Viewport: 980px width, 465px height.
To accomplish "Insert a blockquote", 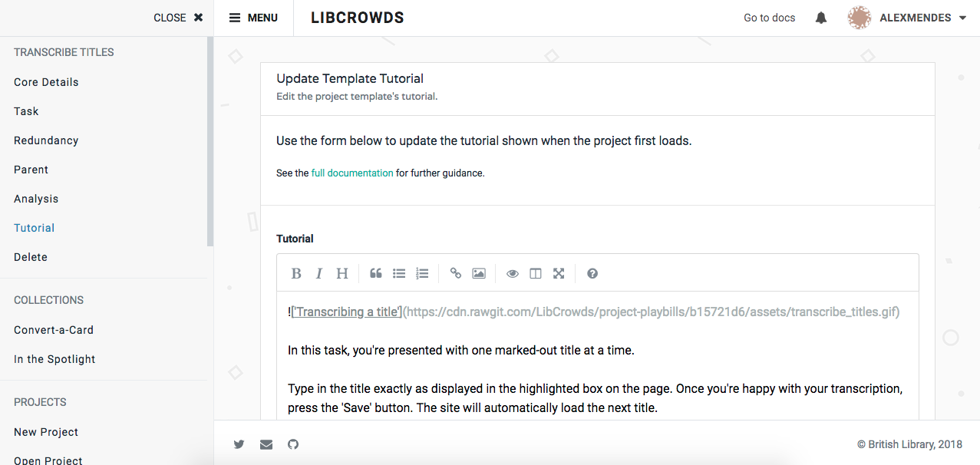I will 375,273.
